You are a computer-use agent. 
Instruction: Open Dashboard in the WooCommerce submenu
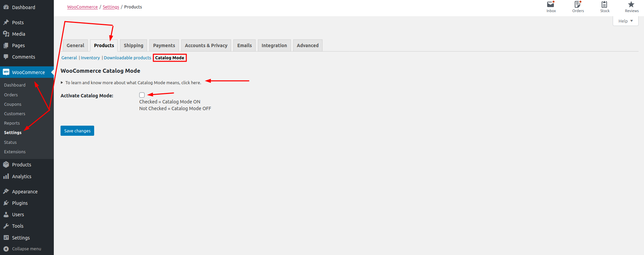tap(15, 85)
